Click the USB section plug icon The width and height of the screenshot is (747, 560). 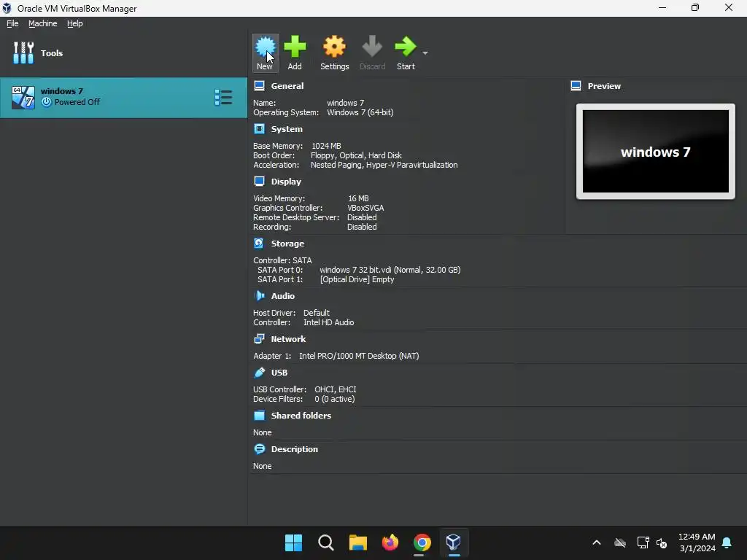coord(259,373)
